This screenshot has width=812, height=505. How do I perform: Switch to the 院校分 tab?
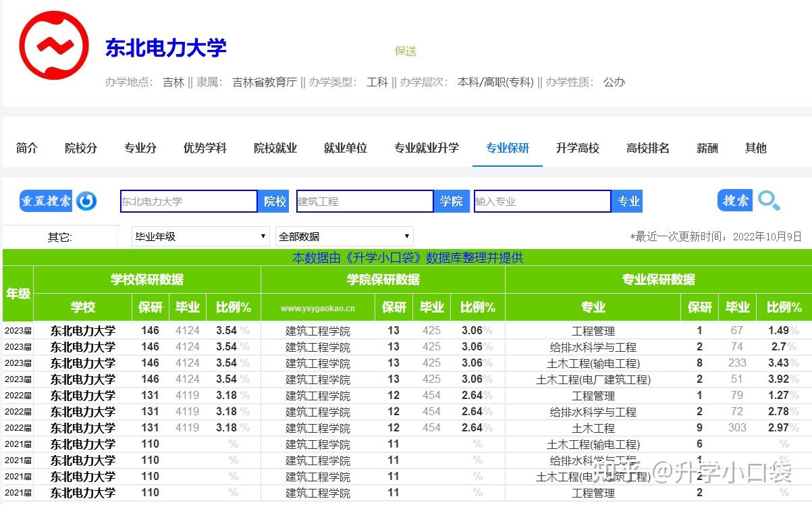click(x=81, y=148)
